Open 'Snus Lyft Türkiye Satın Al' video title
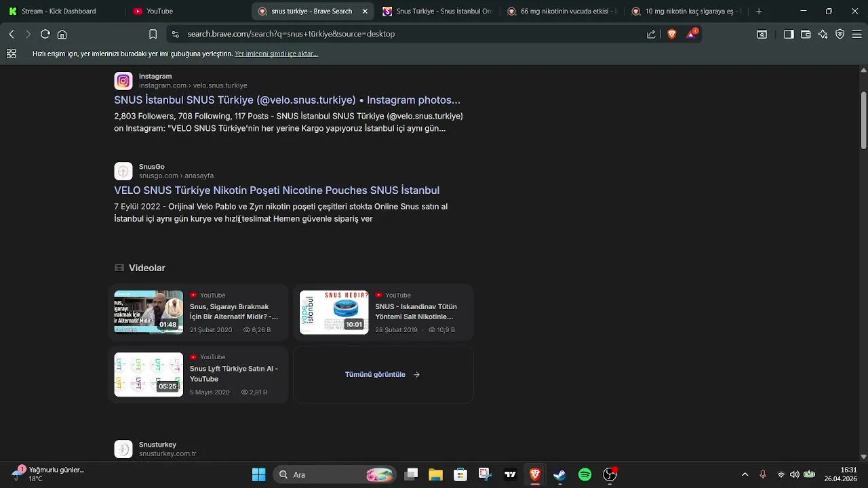The height and width of the screenshot is (488, 868). tap(234, 373)
